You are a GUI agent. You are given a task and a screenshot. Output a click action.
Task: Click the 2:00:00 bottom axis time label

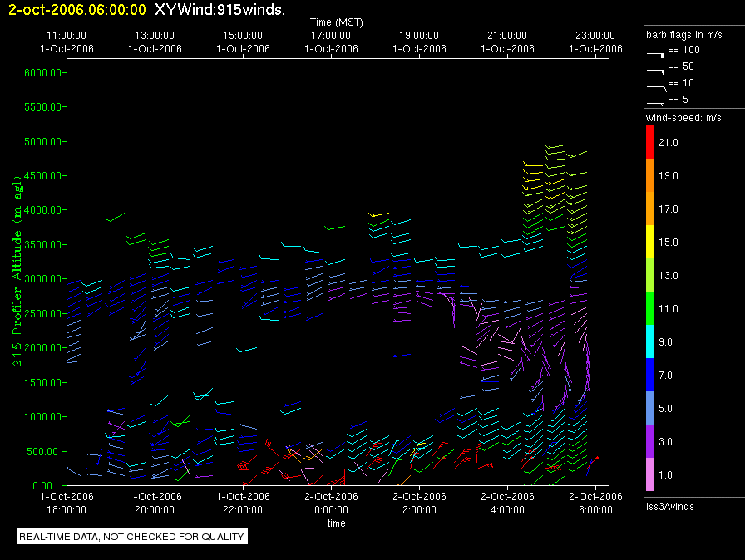419,509
